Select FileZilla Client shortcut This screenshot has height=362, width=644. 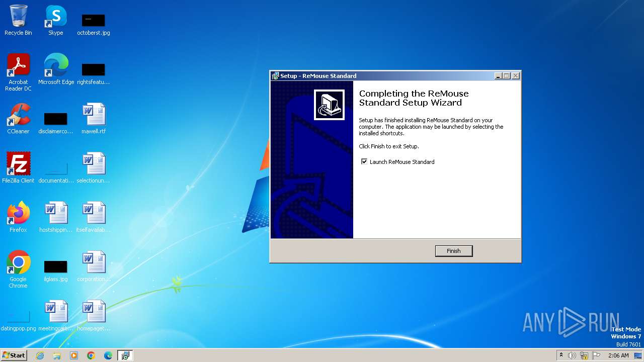(x=18, y=168)
